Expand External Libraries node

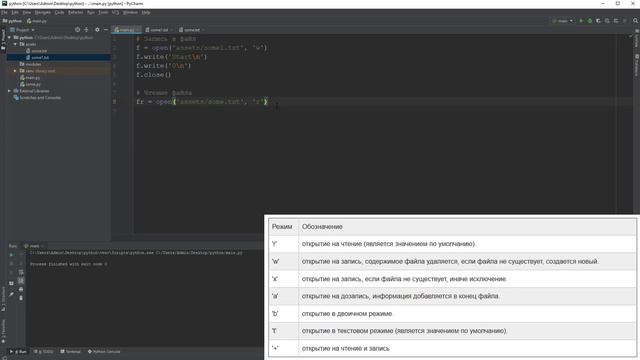click(9, 91)
